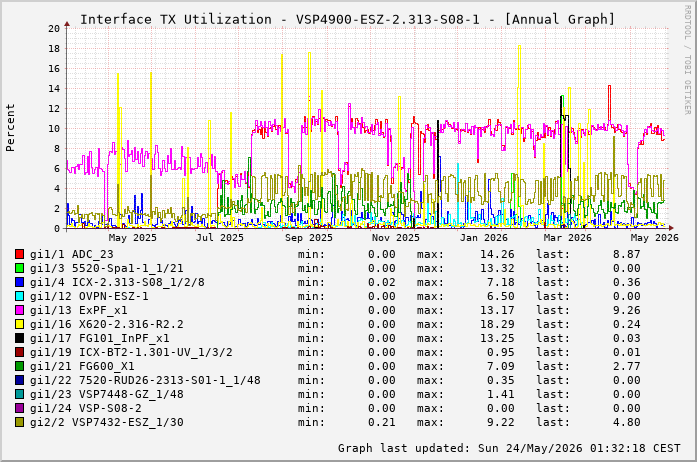Click the graph title 'Interface TX Utilization'

click(176, 20)
